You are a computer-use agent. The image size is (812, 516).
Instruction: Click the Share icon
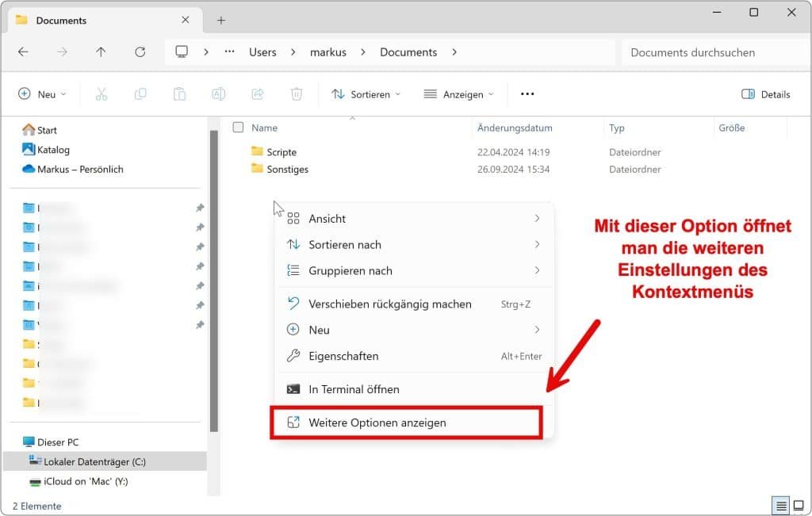(257, 94)
